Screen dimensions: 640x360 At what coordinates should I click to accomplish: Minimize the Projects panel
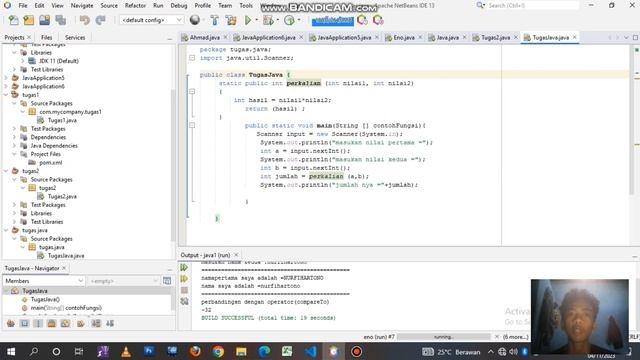click(170, 38)
